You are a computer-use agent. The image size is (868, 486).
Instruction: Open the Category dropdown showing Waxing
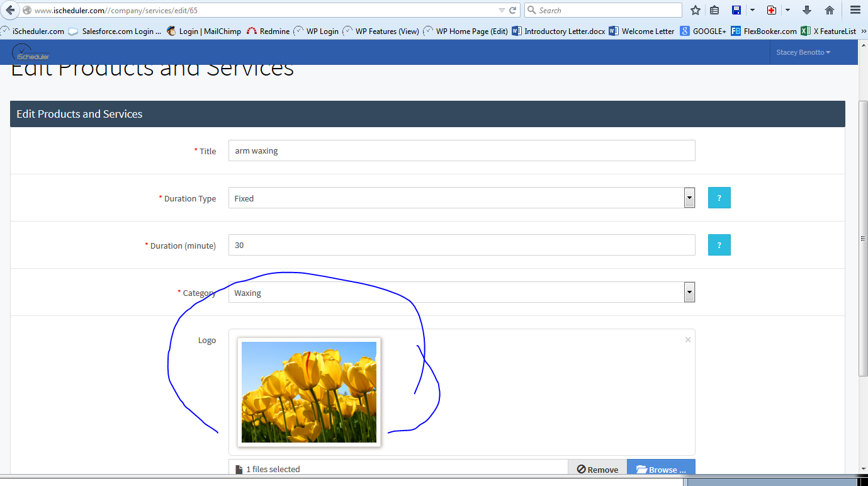click(x=461, y=292)
